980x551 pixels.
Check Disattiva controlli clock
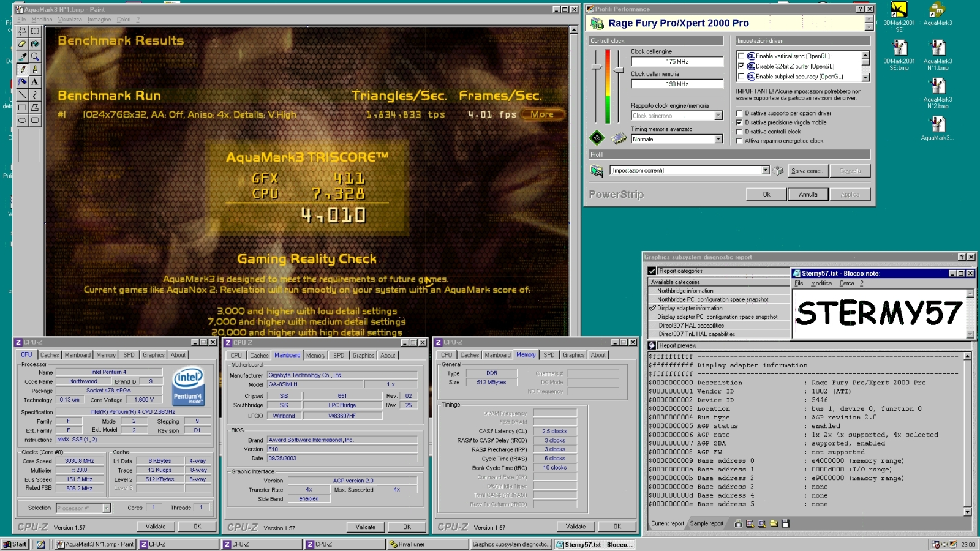(x=739, y=132)
